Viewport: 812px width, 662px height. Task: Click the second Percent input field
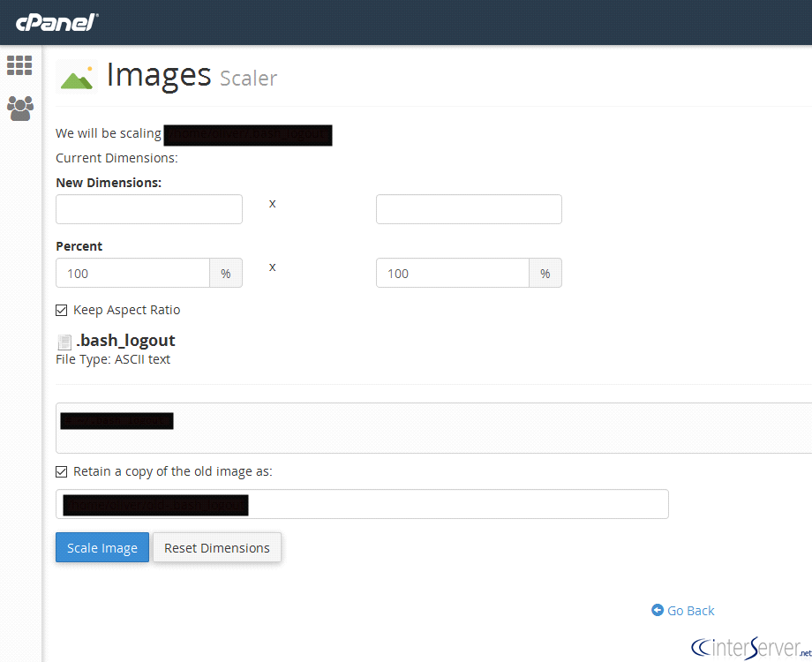tap(453, 273)
